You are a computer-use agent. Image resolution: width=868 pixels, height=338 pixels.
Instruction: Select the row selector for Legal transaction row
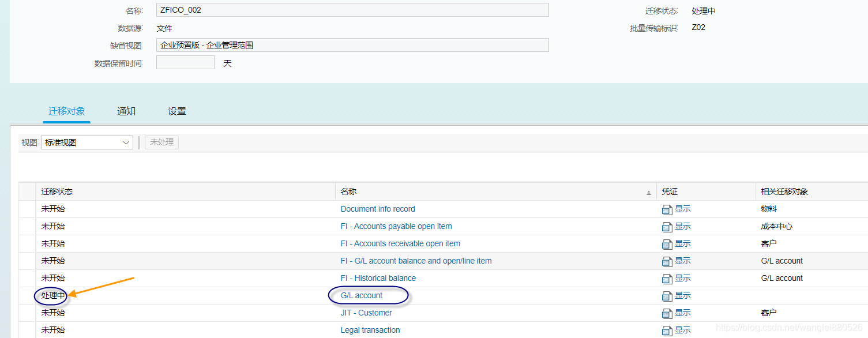(x=27, y=330)
